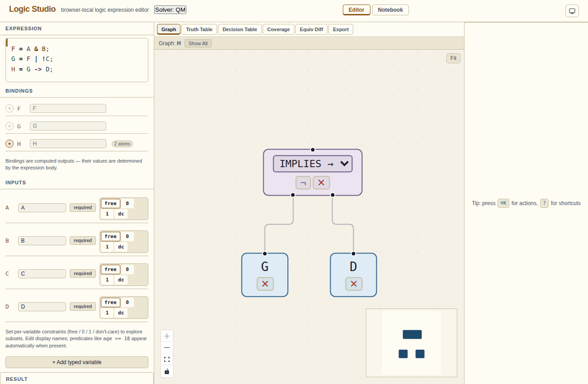This screenshot has height=384, width=588.
Task: Click the F binding name field
Action: click(x=68, y=108)
